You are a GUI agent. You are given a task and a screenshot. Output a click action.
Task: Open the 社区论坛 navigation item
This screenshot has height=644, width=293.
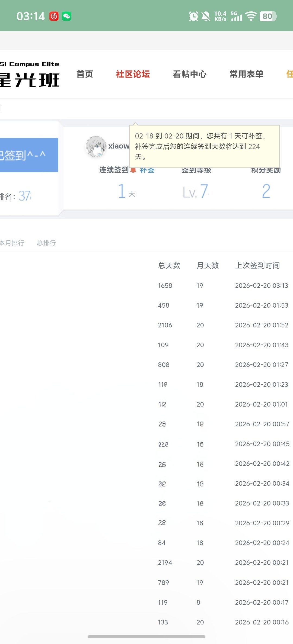pos(133,74)
